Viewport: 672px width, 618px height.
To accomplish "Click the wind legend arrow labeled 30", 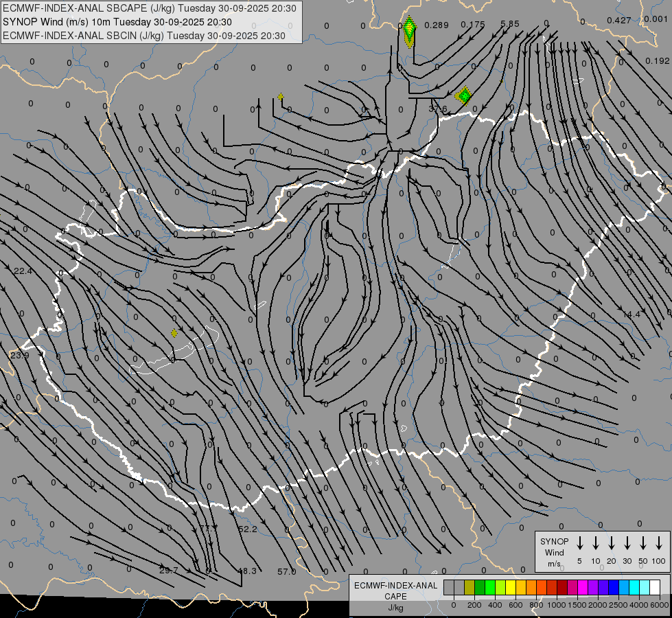I will pos(627,543).
